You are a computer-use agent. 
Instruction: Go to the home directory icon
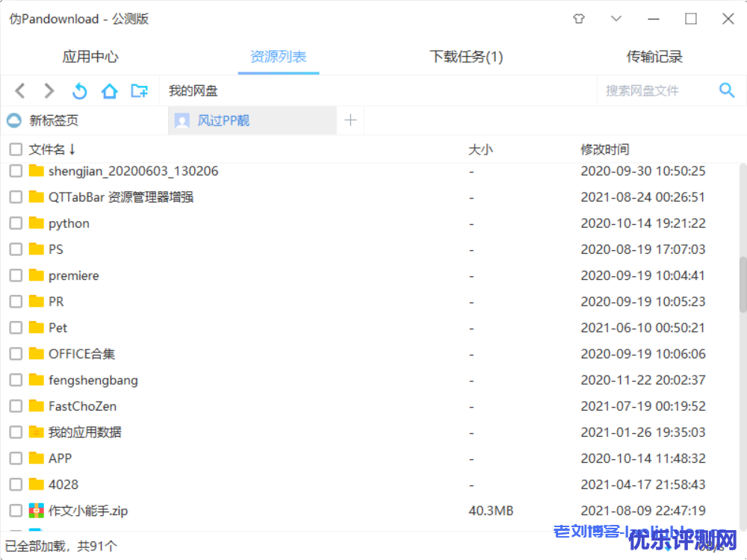(x=110, y=90)
